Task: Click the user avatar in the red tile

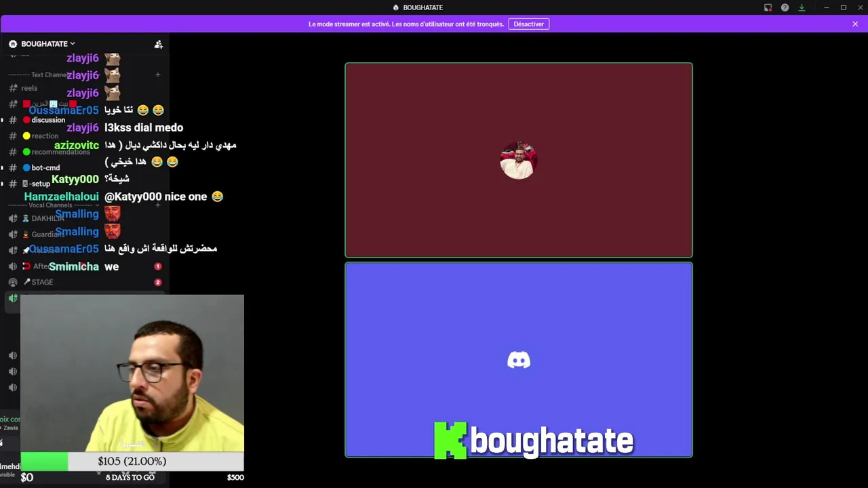Action: point(519,160)
